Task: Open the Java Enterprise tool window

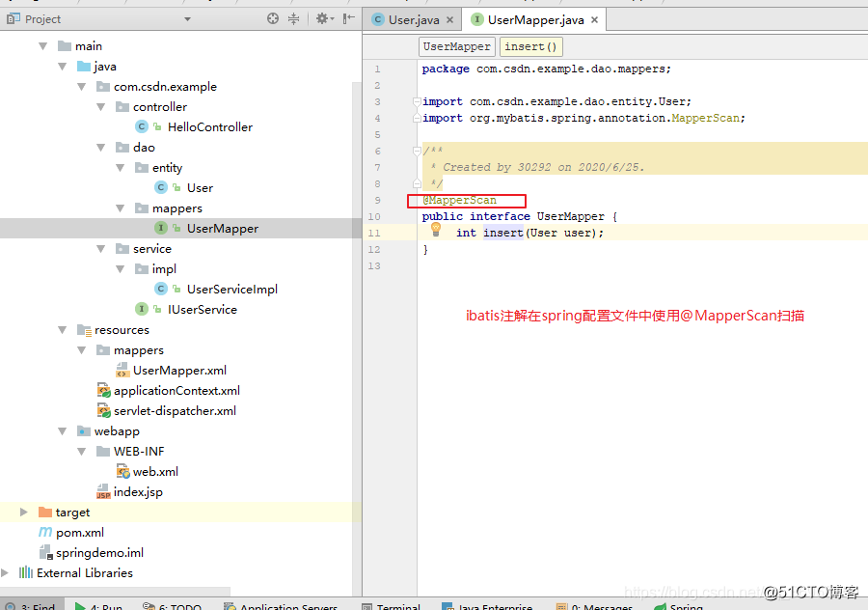Action: pos(487,605)
